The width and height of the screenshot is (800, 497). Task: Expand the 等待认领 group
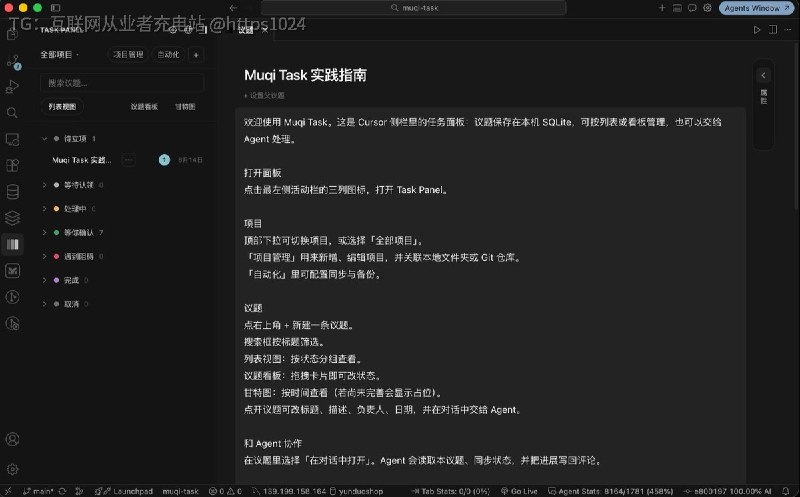tap(44, 185)
